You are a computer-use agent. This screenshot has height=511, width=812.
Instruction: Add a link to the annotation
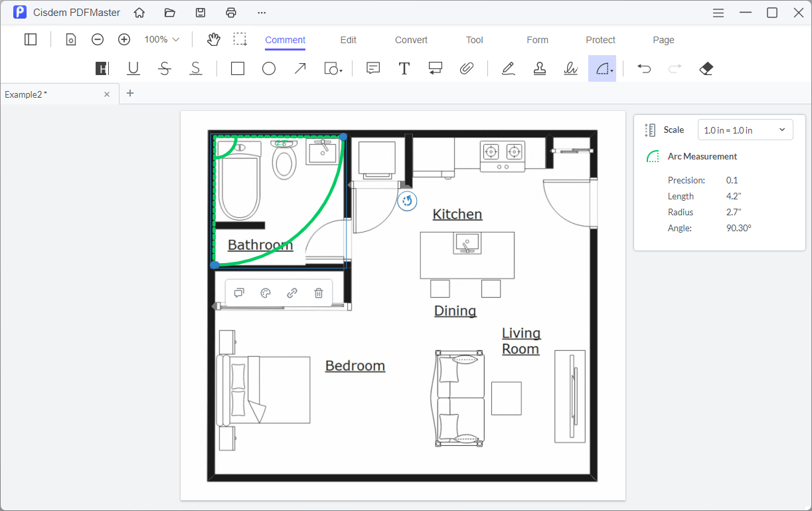pos(292,293)
